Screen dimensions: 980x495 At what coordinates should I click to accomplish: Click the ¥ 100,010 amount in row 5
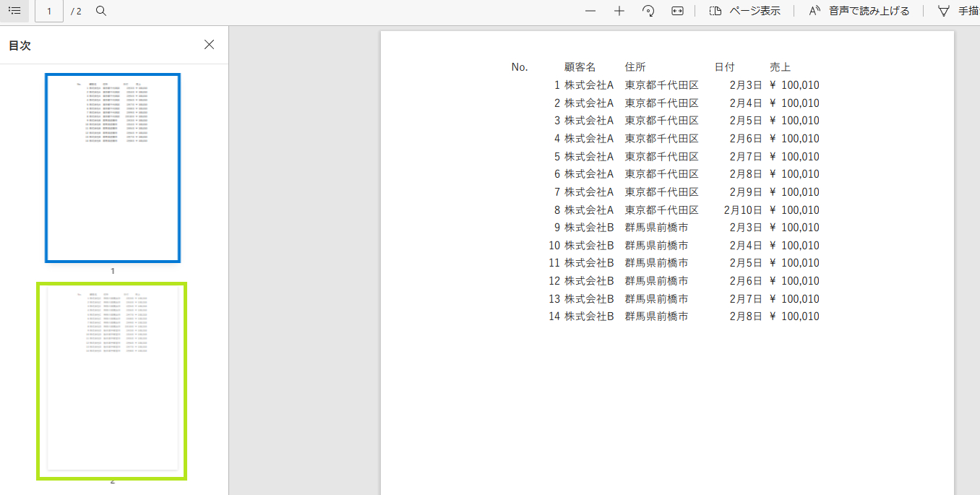click(x=794, y=156)
